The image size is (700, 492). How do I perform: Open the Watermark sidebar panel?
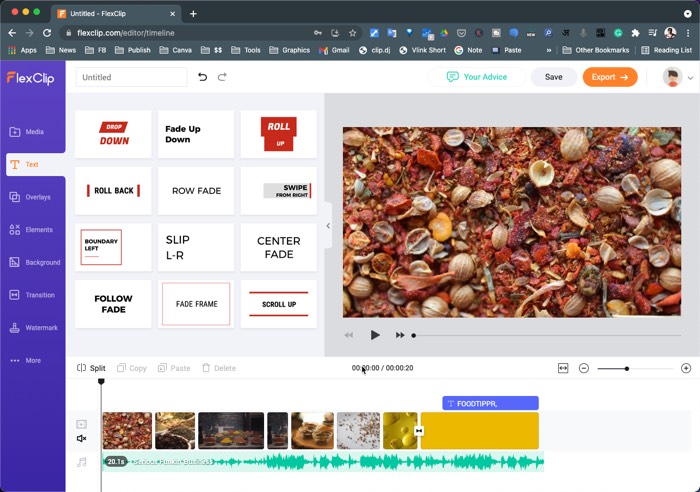(33, 328)
